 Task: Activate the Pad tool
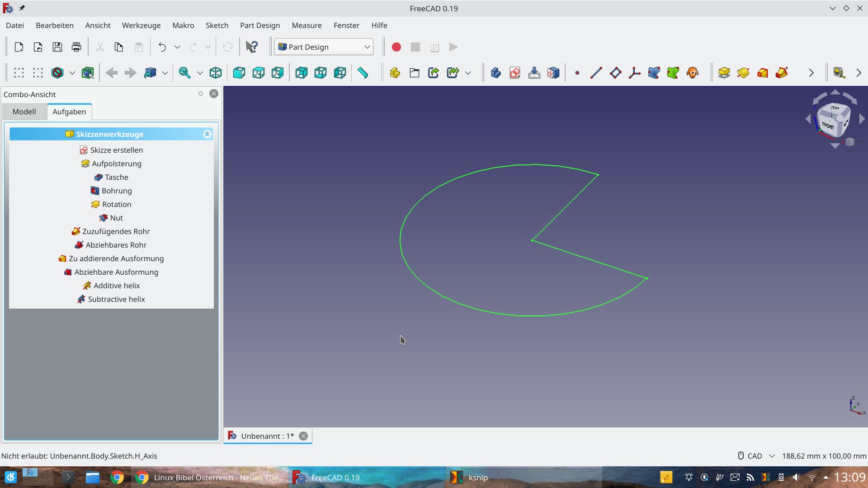(x=724, y=73)
